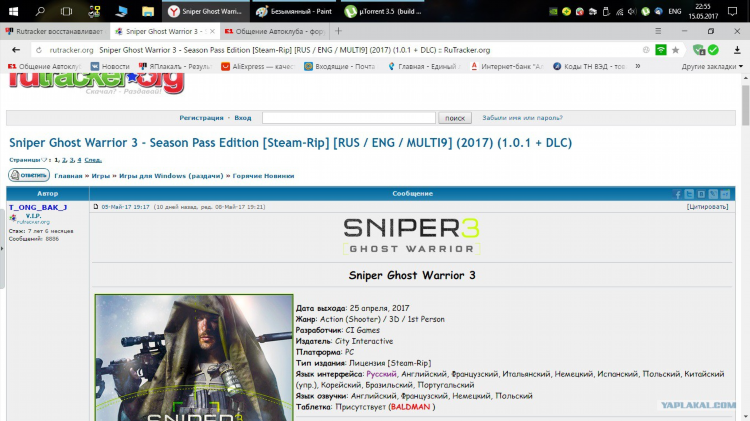Open Windows Action Center notifications
This screenshot has height=421, width=750.
coord(732,11)
